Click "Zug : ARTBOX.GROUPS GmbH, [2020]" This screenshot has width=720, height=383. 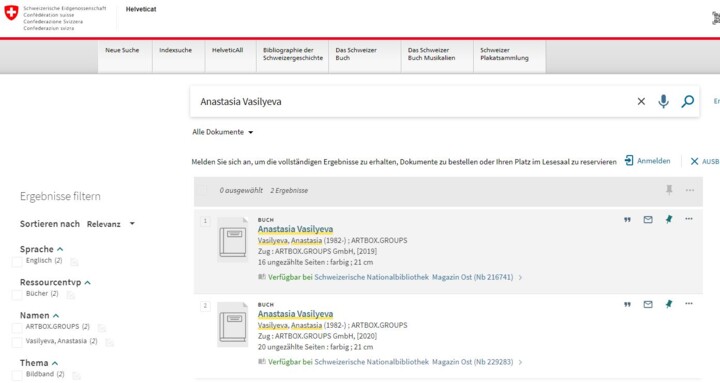pyautogui.click(x=317, y=336)
